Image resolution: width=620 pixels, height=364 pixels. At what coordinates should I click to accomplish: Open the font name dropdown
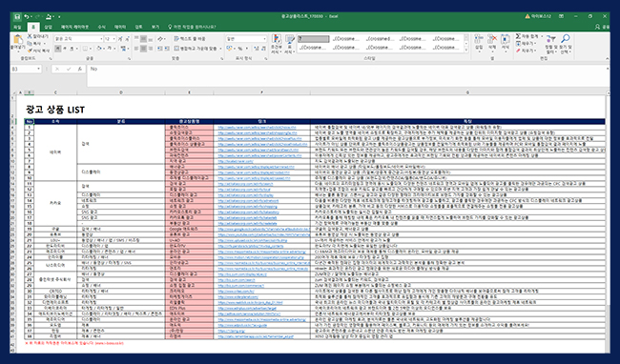(100, 39)
